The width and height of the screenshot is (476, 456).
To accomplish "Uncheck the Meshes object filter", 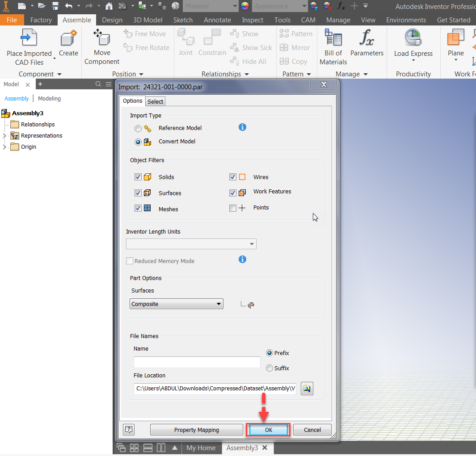I will [138, 209].
